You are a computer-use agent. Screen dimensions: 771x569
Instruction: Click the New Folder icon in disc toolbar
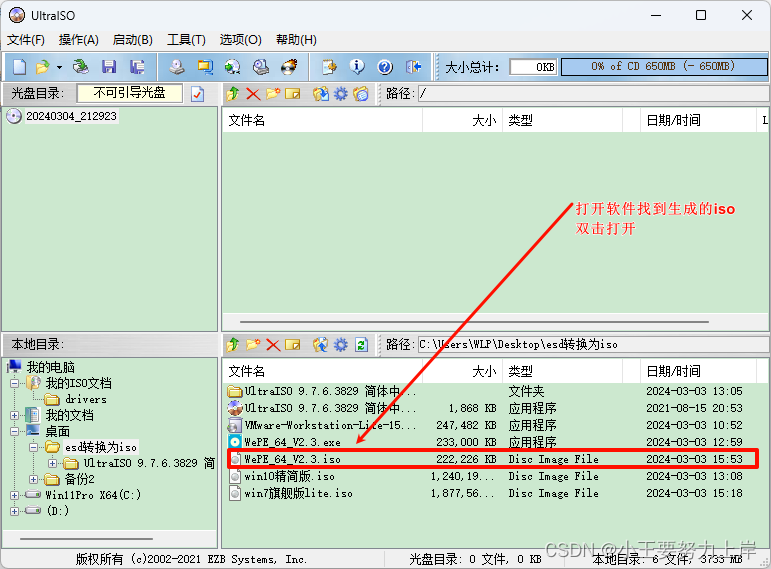[273, 93]
